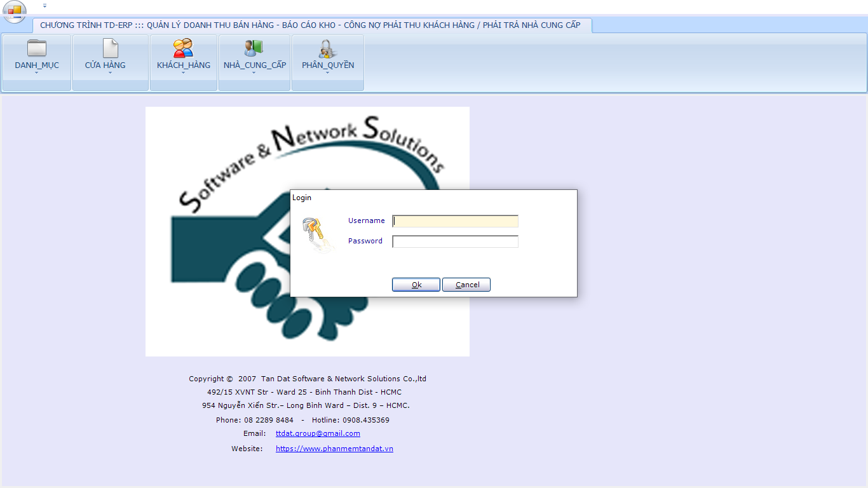Focus the Password input field
The width and height of the screenshot is (868, 488).
pos(456,241)
